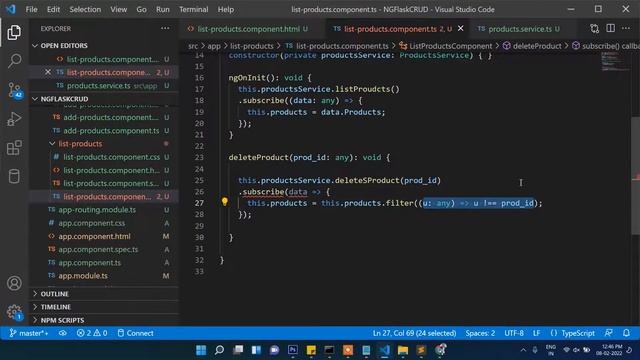Open the Extensions view
The height and width of the screenshot is (360, 640).
click(x=14, y=148)
